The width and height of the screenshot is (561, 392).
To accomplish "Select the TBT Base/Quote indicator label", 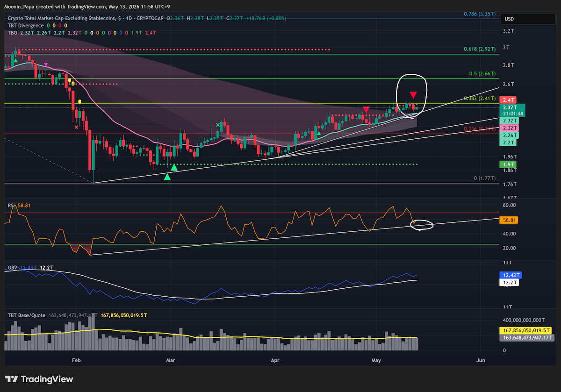I will click(x=26, y=315).
